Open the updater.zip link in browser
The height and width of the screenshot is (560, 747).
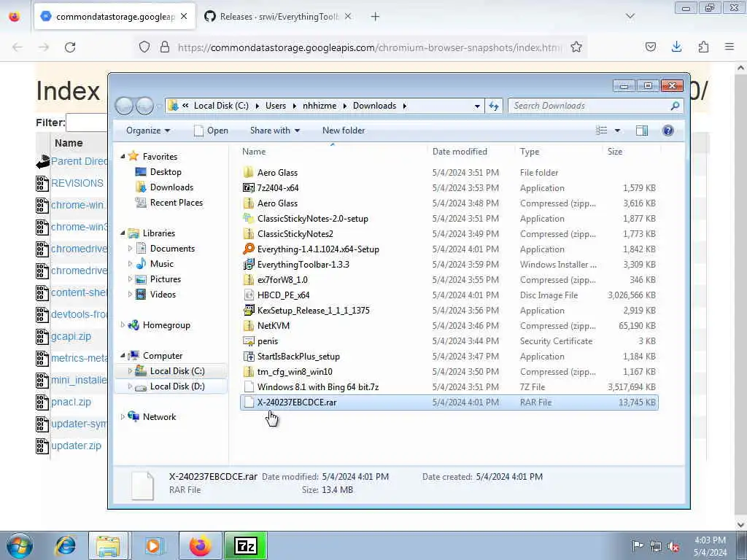76,446
